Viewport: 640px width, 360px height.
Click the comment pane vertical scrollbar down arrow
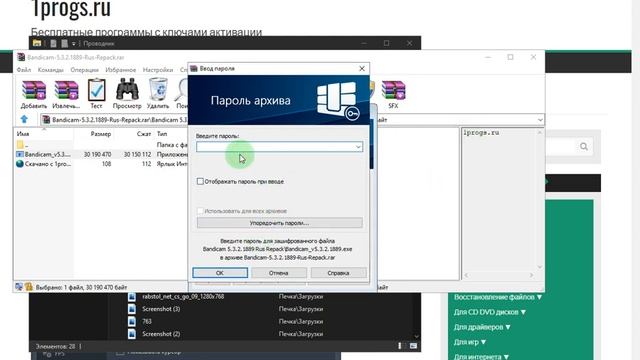540,267
